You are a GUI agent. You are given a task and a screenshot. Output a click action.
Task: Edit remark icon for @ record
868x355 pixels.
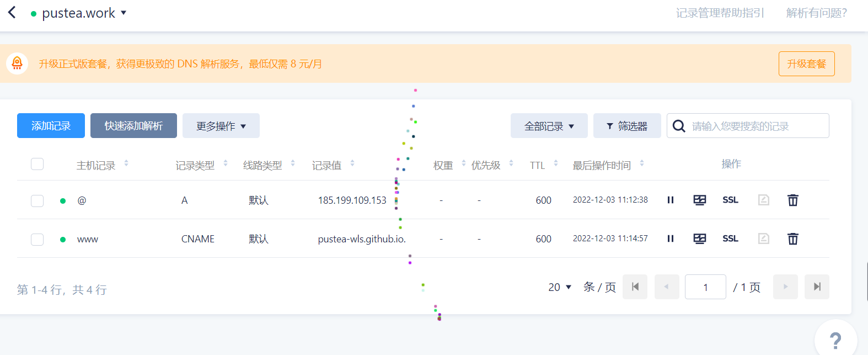tap(763, 200)
